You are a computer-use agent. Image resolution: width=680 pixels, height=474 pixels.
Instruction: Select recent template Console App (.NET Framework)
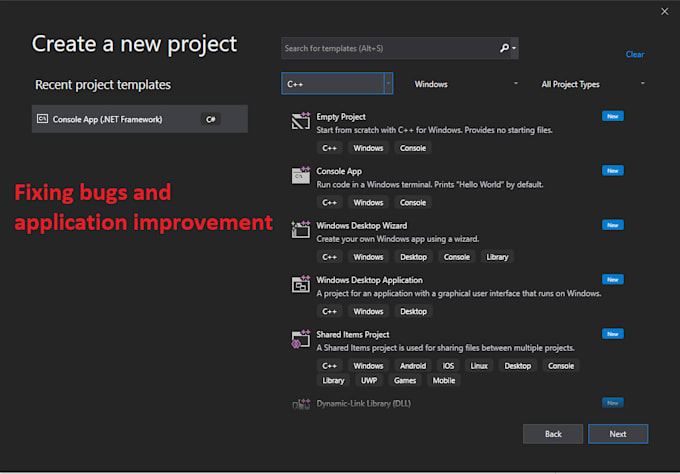click(140, 119)
